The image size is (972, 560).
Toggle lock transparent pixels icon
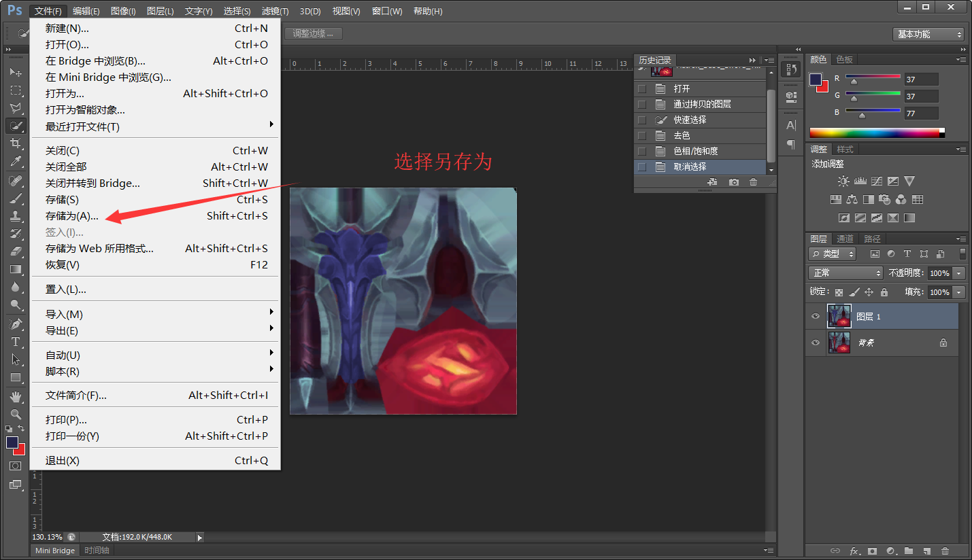point(839,292)
